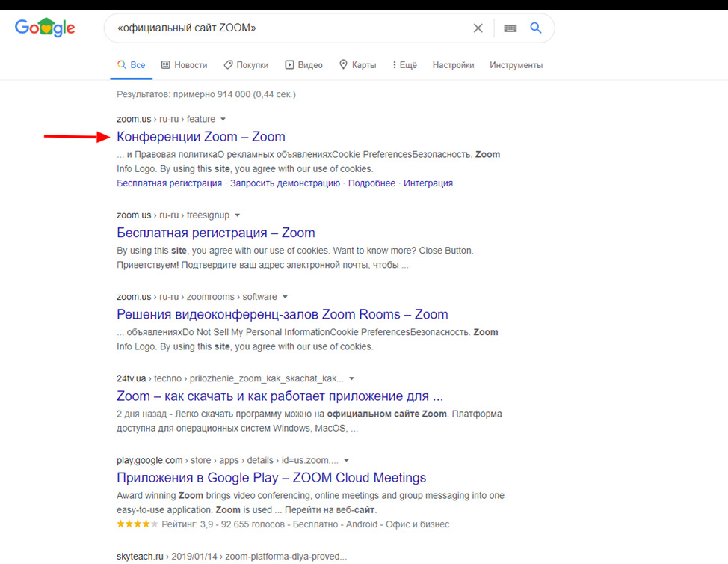Select the Все tab

click(x=132, y=65)
